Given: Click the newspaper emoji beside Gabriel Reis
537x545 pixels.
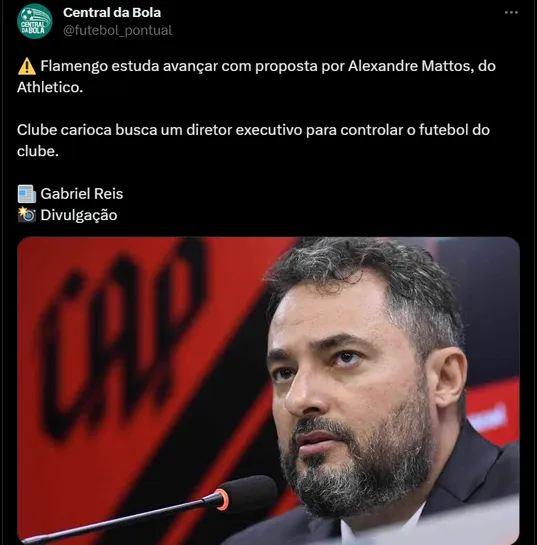Looking at the screenshot, I should (x=27, y=194).
